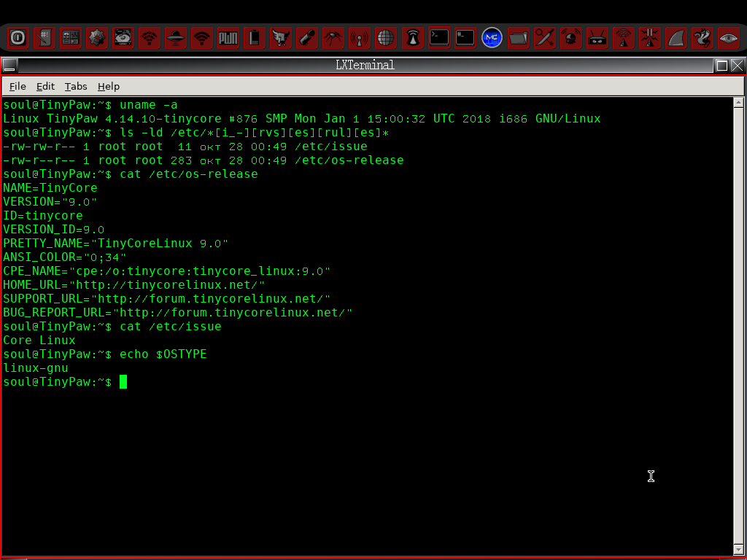Viewport: 747px width, 560px height.
Task: Click the battery icon in dock
Action: tap(255, 38)
